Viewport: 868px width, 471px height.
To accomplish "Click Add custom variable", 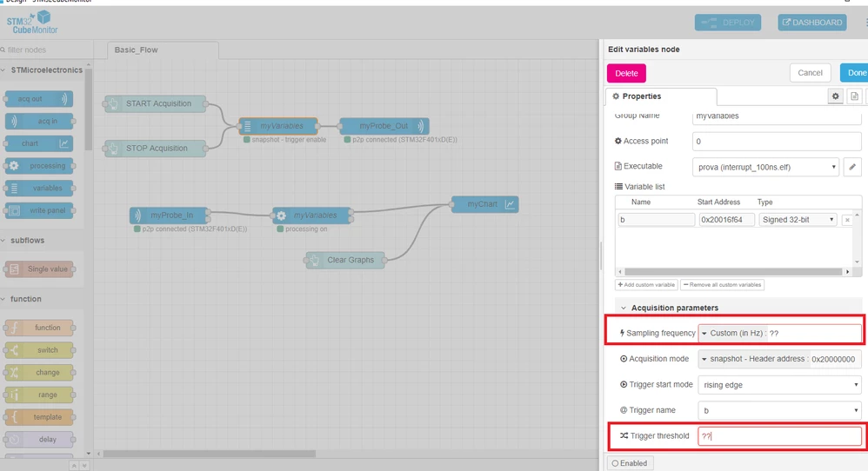I will [x=646, y=285].
